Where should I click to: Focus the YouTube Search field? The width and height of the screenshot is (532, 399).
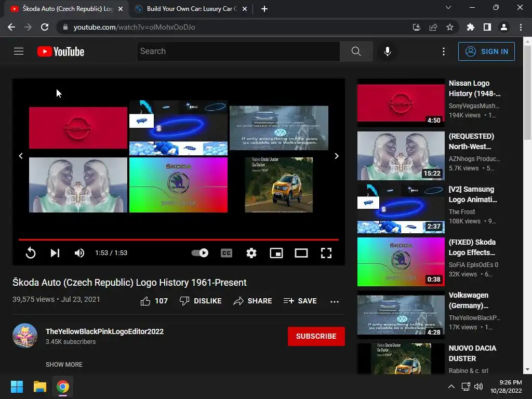[x=238, y=51]
